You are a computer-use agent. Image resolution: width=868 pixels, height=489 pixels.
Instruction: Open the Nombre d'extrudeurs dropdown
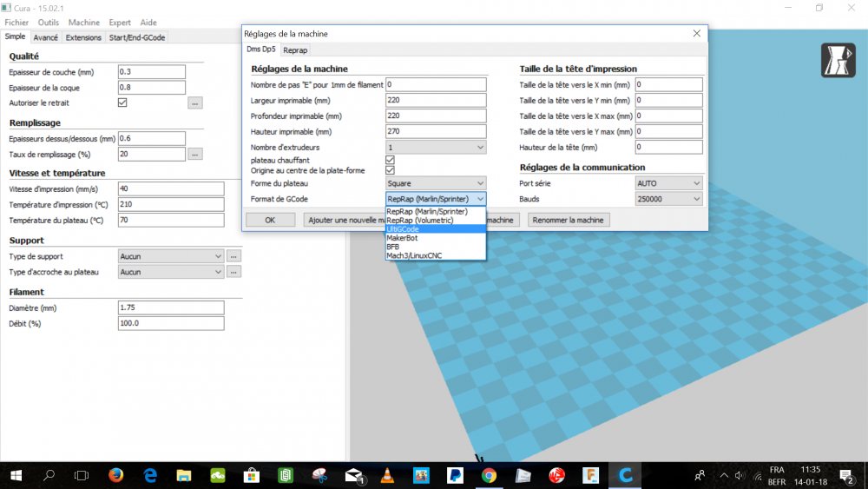coord(436,148)
